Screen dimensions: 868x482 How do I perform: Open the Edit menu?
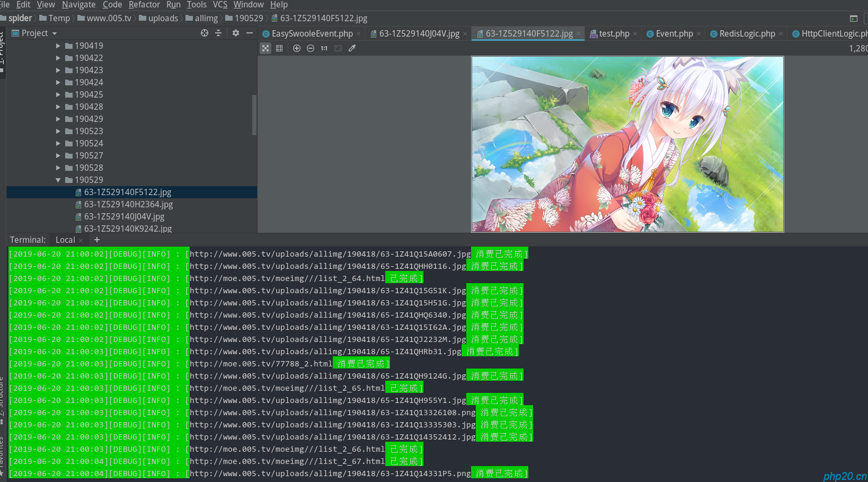[23, 5]
